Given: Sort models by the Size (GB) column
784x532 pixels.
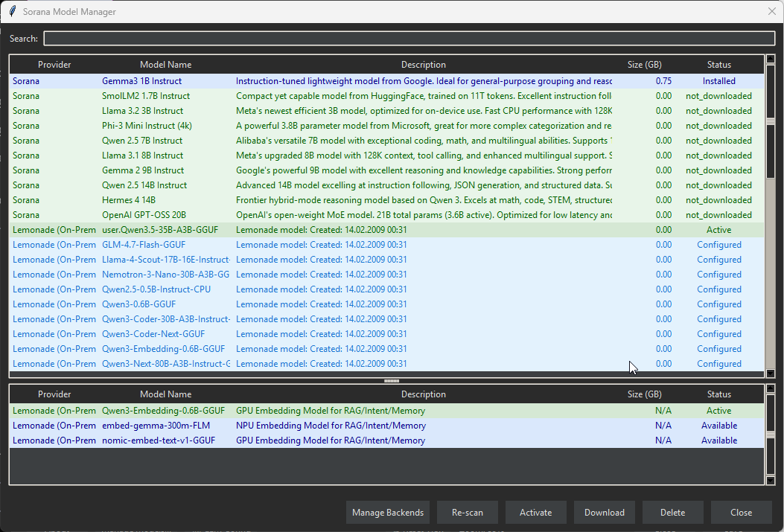Looking at the screenshot, I should (644, 64).
